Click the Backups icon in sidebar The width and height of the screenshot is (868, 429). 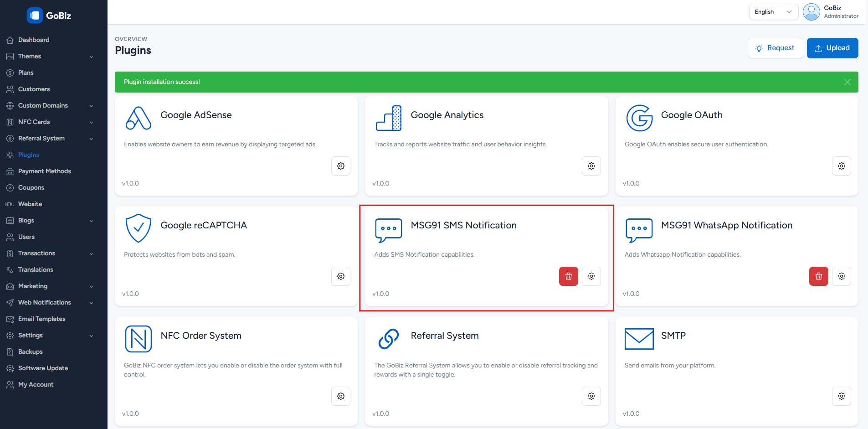pos(10,352)
